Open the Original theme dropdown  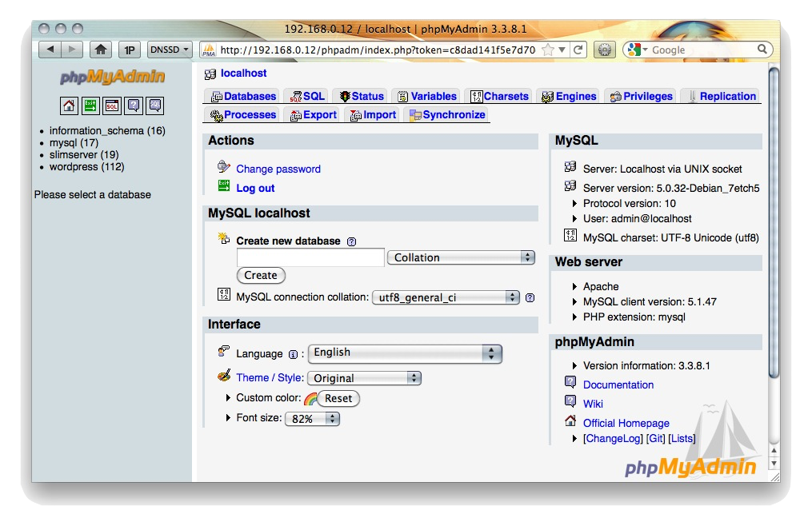365,378
